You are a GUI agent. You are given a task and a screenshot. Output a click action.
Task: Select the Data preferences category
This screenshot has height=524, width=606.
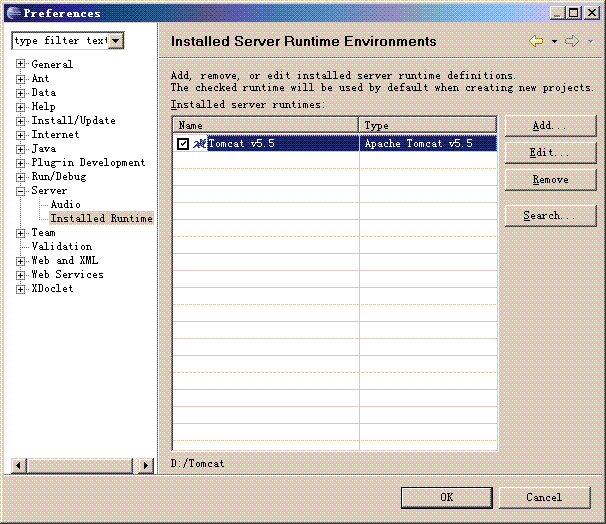click(44, 93)
